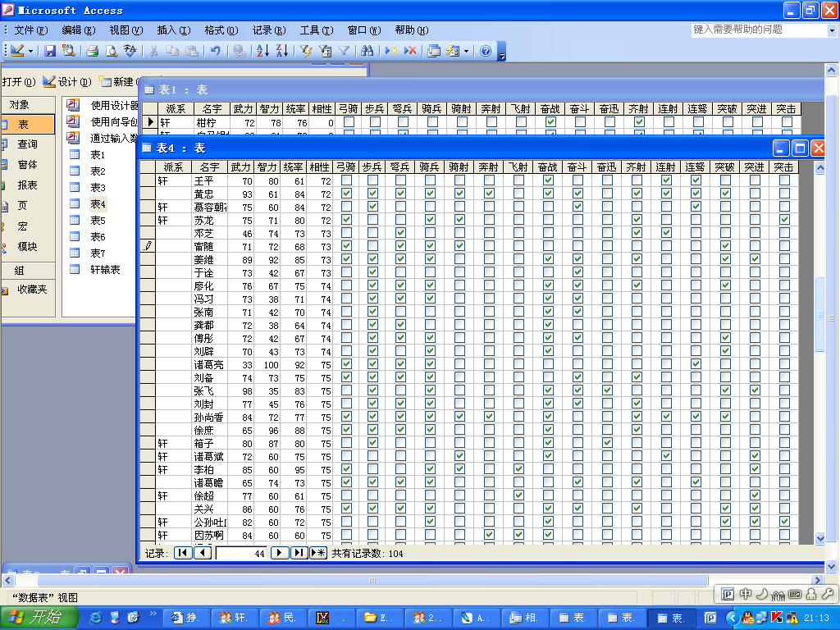
Task: Toggle the 突进 checkbox in the 张飞 row
Action: [755, 390]
